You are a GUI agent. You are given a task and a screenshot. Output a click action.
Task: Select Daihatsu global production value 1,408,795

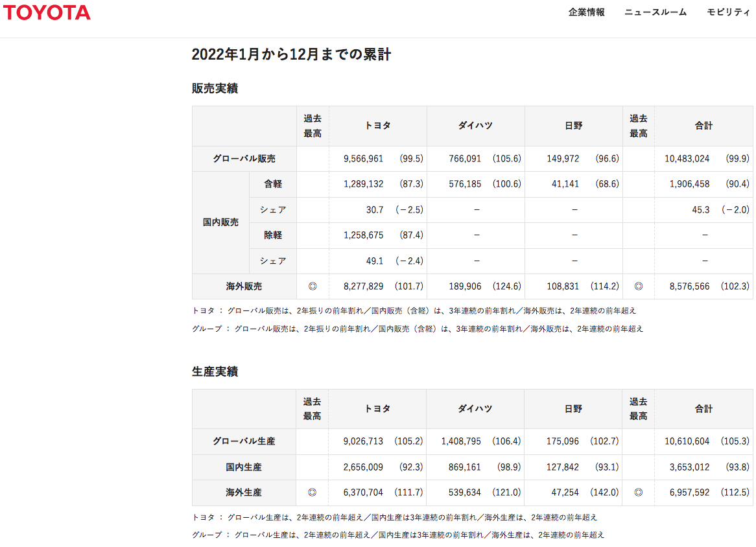(x=461, y=441)
